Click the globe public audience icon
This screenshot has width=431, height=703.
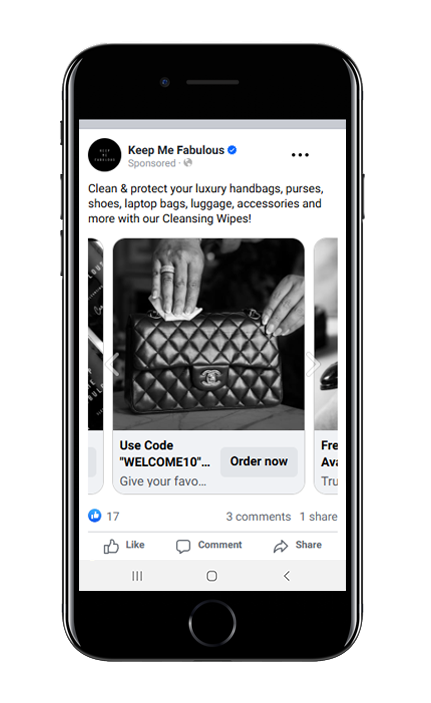tap(188, 163)
